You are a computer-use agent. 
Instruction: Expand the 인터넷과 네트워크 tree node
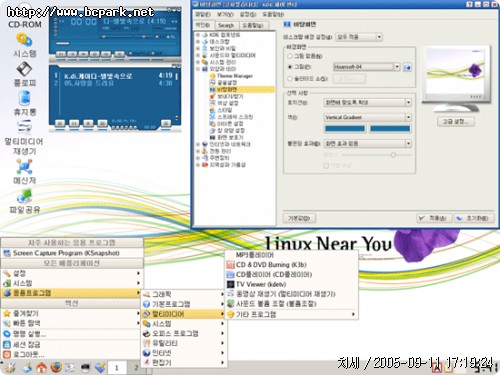tap(198, 144)
